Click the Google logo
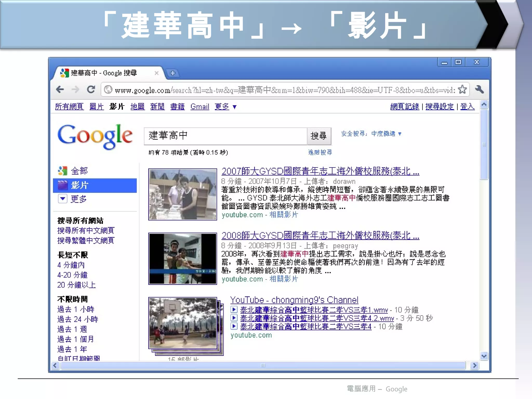This screenshot has height=399, width=532. tap(95, 137)
